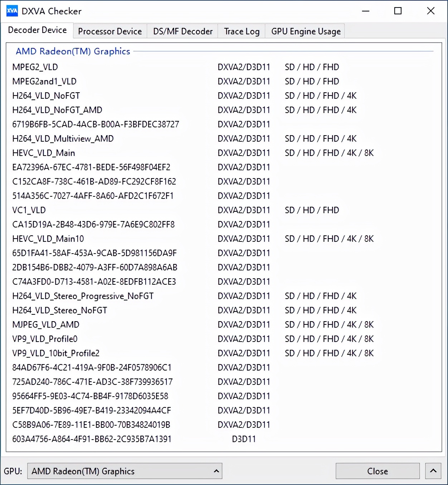The image size is (448, 485).
Task: Select the HEVC_VLD_Main entry
Action: [x=44, y=153]
